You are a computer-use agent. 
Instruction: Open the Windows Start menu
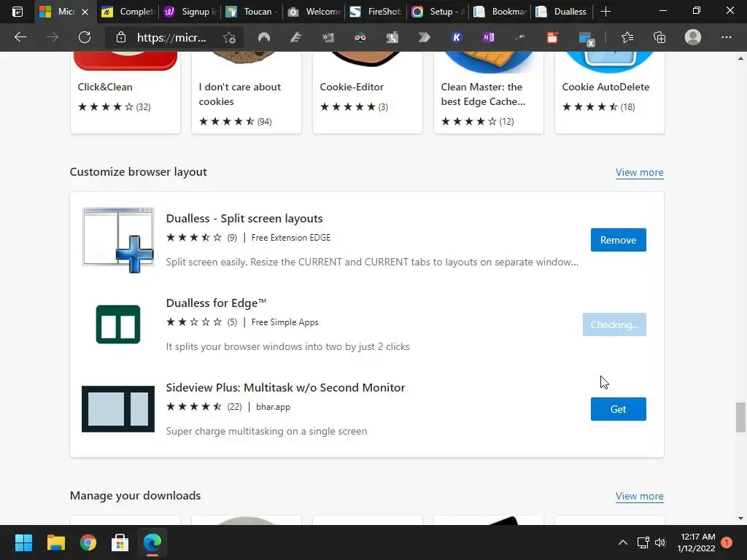click(x=23, y=542)
